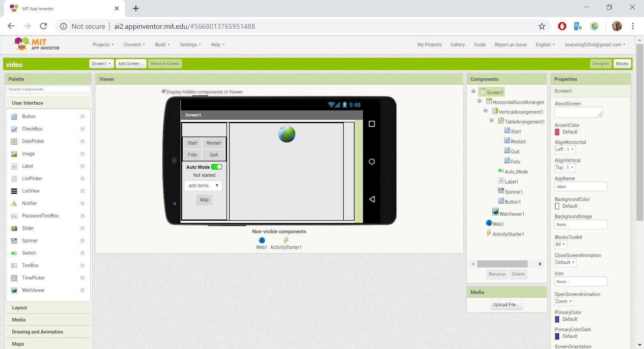The image size is (644, 349).
Task: Click the Rename button under Components
Action: (497, 274)
